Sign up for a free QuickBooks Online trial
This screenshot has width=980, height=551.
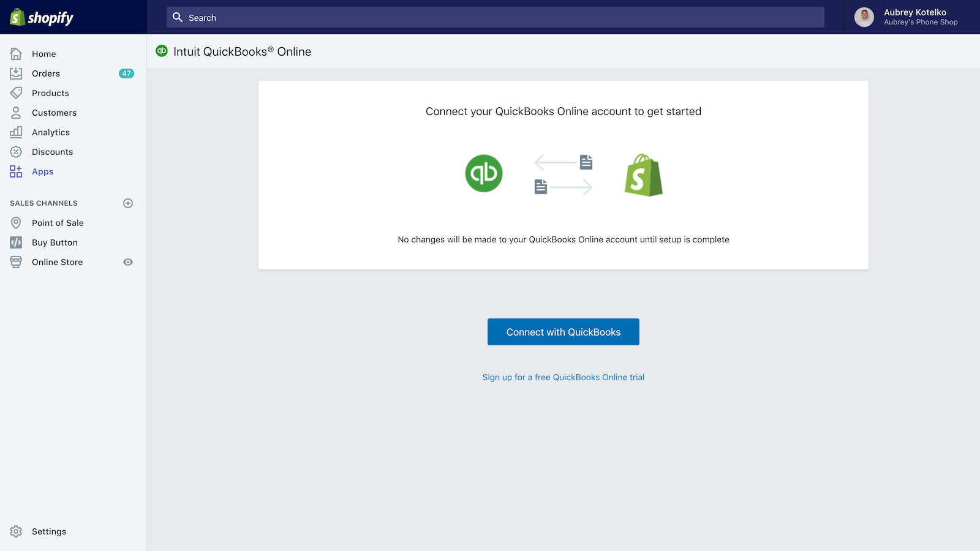(x=563, y=377)
